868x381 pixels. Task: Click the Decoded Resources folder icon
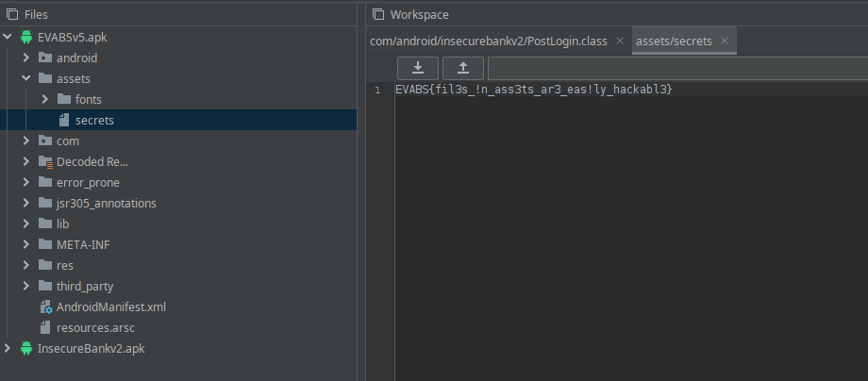pyautogui.click(x=46, y=161)
